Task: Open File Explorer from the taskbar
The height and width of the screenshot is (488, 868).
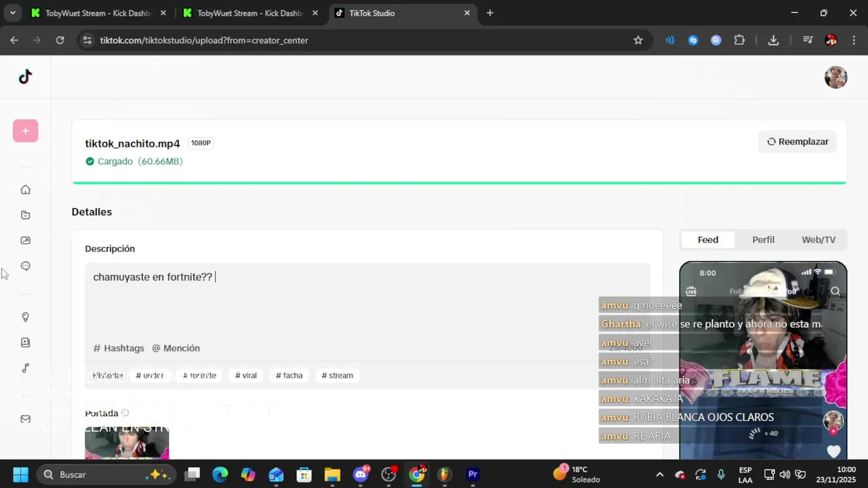Action: (332, 474)
